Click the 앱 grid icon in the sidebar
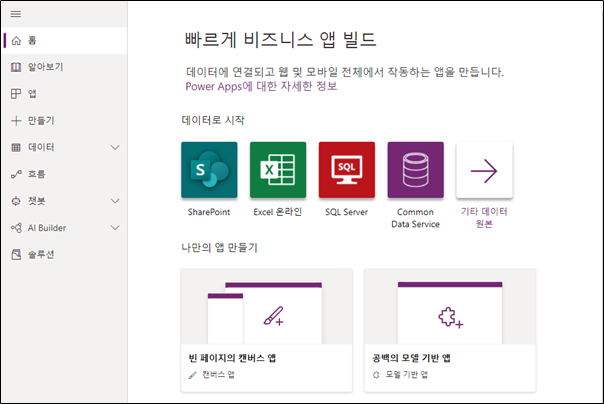 click(x=16, y=94)
